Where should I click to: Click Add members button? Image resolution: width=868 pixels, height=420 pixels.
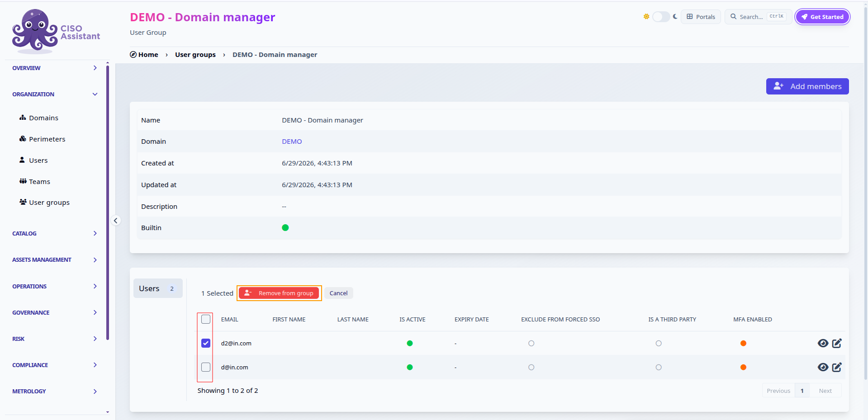coord(807,86)
